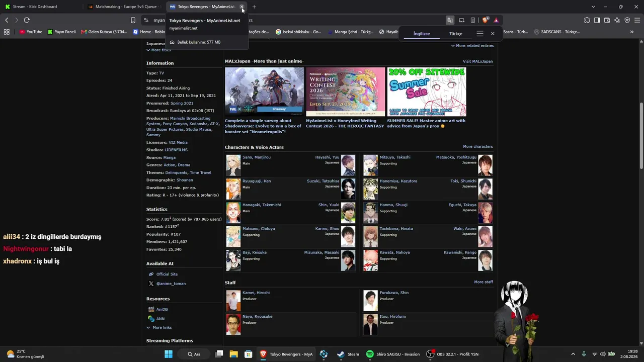This screenshot has height=362, width=644.
Task: Click the install or cast screen icon
Action: coord(461,20)
